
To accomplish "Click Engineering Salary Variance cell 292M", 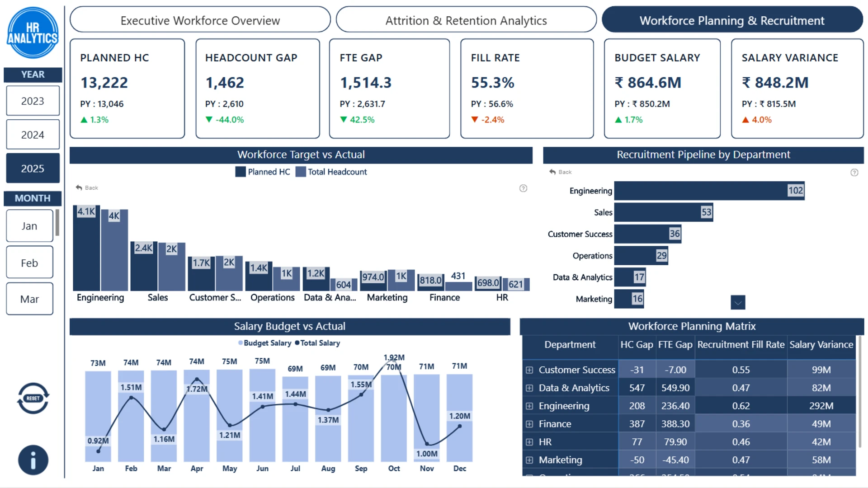I will [821, 406].
